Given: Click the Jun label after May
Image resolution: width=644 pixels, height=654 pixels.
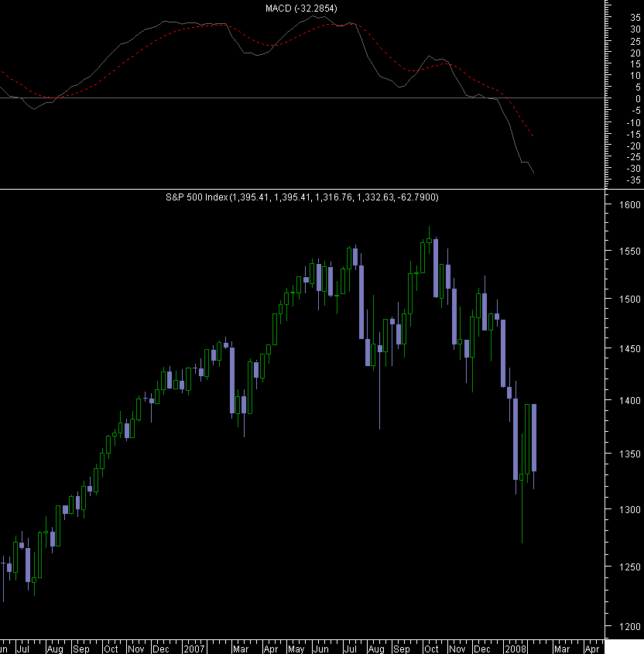Looking at the screenshot, I should point(321,649).
